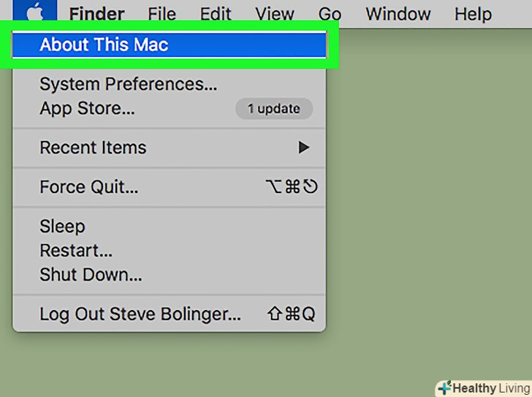Click the Healthy Living logo
Image resolution: width=532 pixels, height=397 pixels.
pos(483,387)
